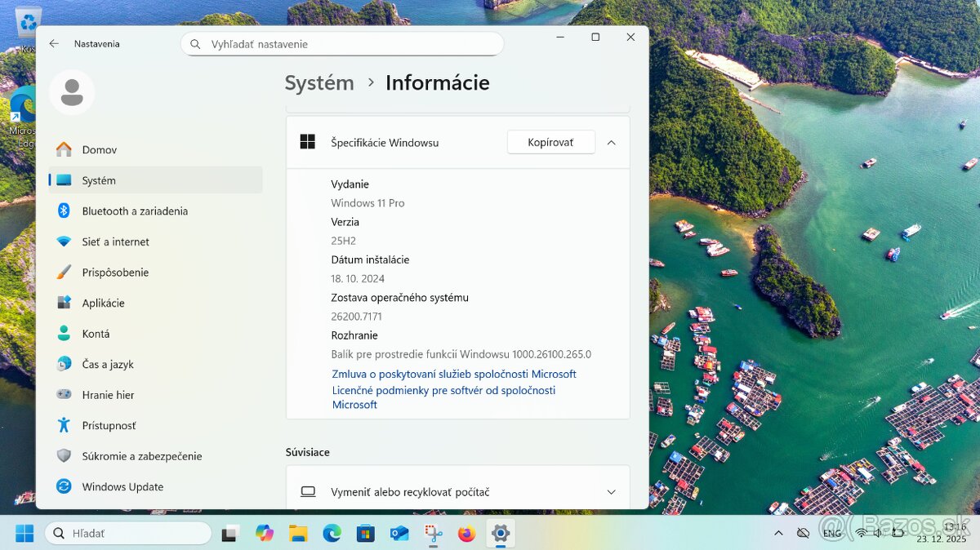Open Prispôsobenie personalization section

(x=115, y=273)
